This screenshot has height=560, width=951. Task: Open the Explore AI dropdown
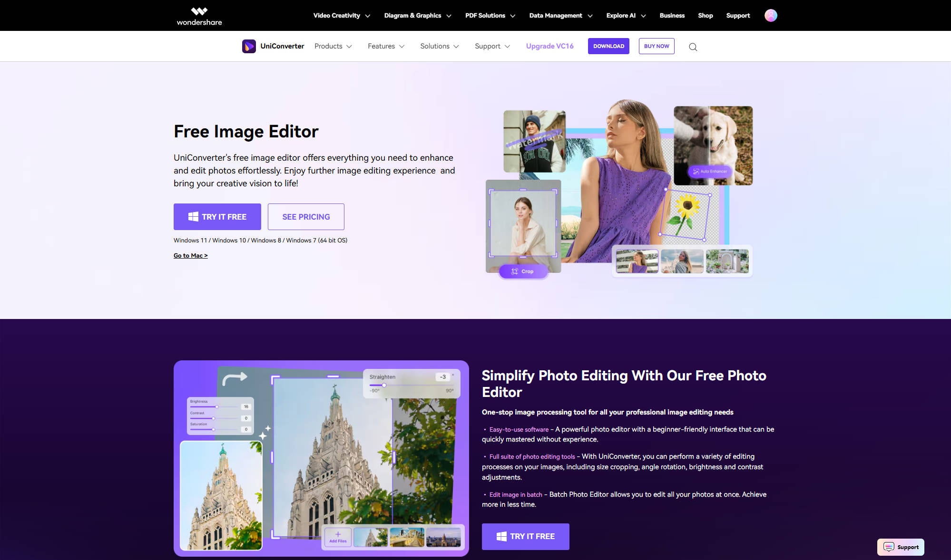coord(626,16)
